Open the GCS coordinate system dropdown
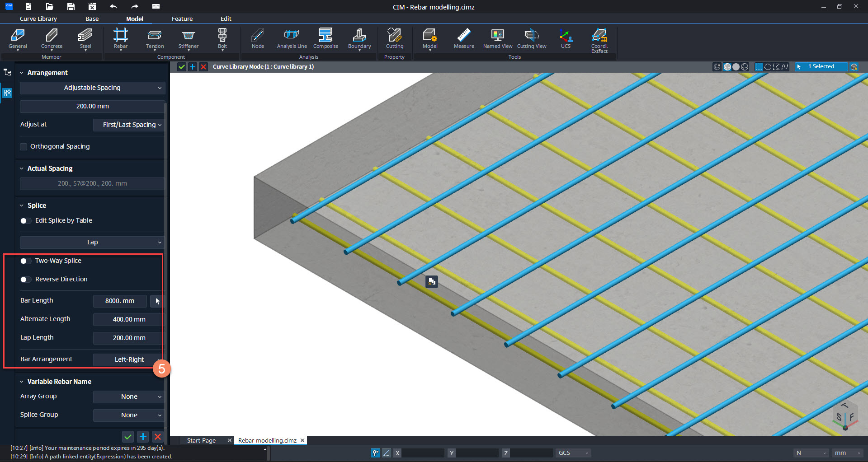The image size is (868, 462). [573, 453]
